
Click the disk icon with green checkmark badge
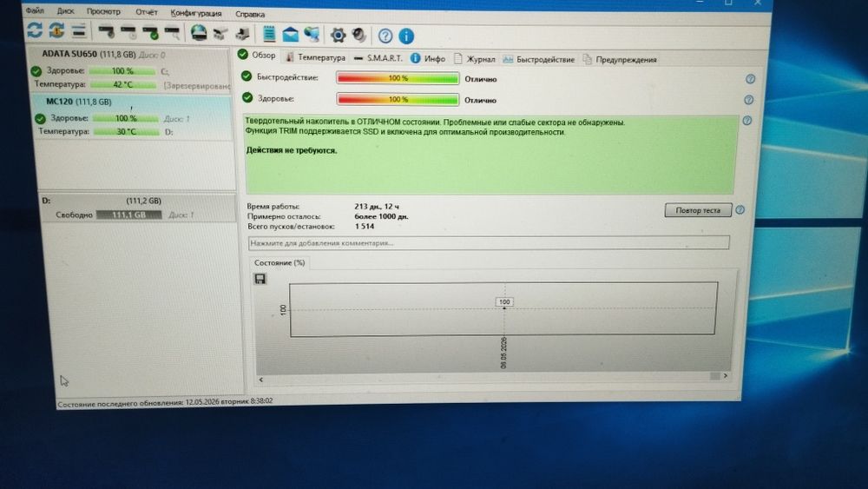pos(150,33)
